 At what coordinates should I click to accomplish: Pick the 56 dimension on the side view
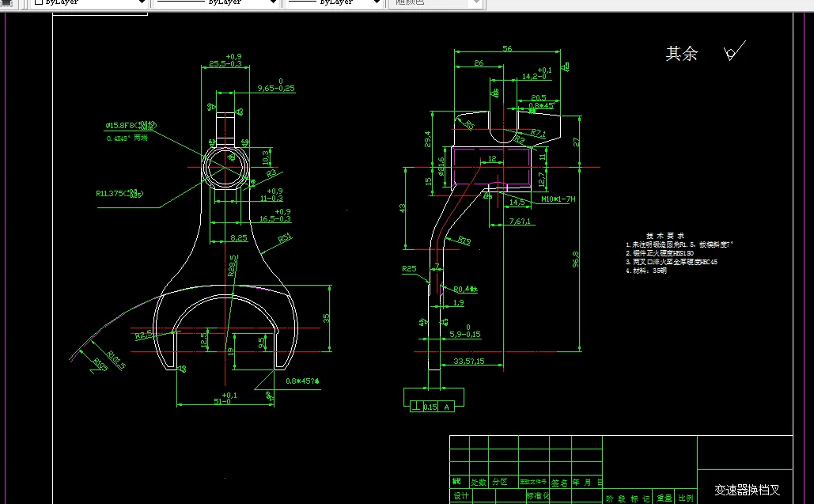507,48
